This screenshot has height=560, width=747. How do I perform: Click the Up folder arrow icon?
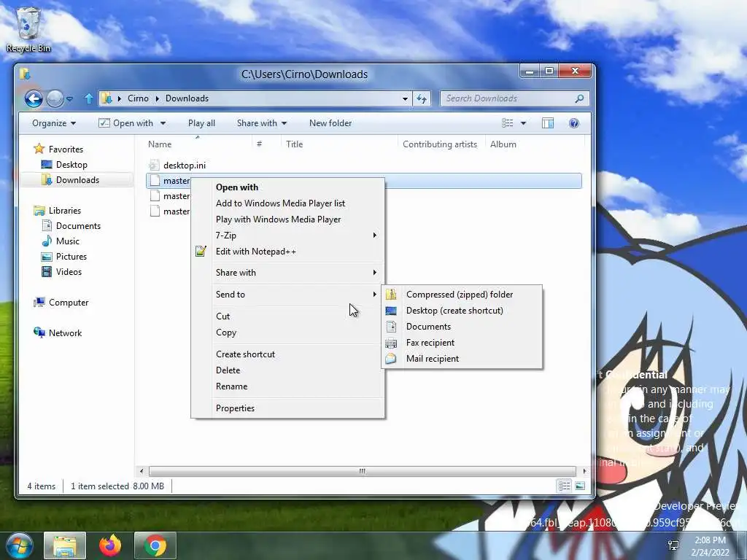click(88, 98)
